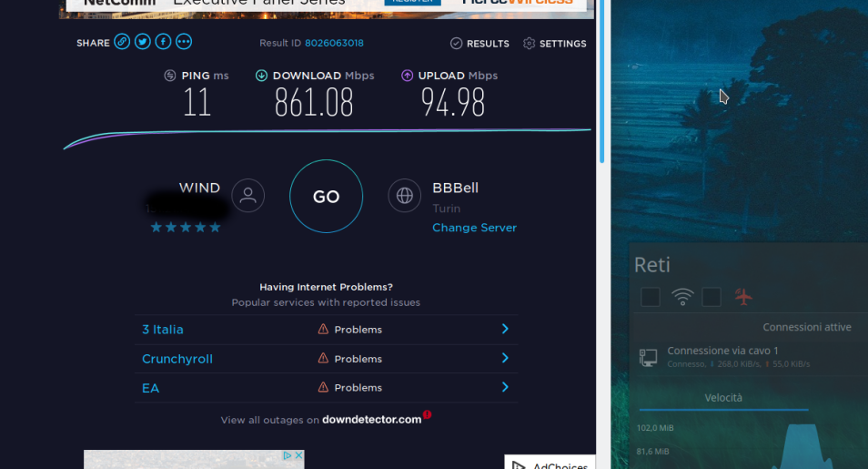Click the download arrow icon beside DOWNLOAD

coord(261,76)
